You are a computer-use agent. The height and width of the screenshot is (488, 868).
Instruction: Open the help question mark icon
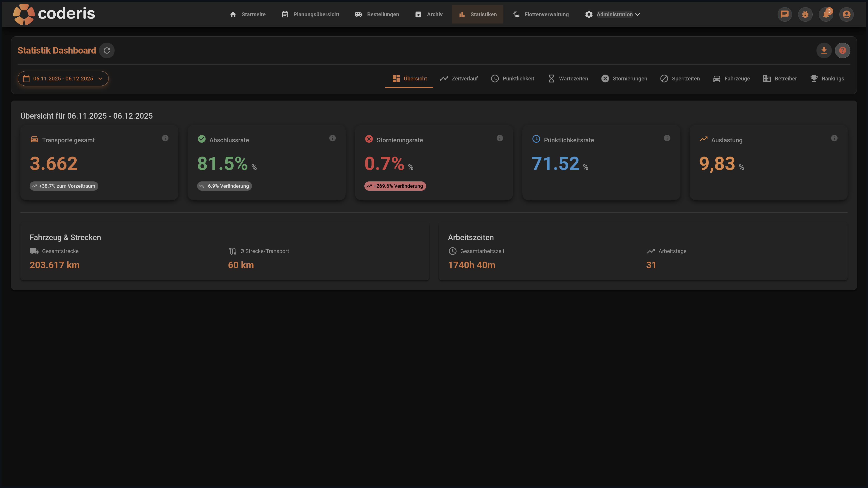coord(842,51)
